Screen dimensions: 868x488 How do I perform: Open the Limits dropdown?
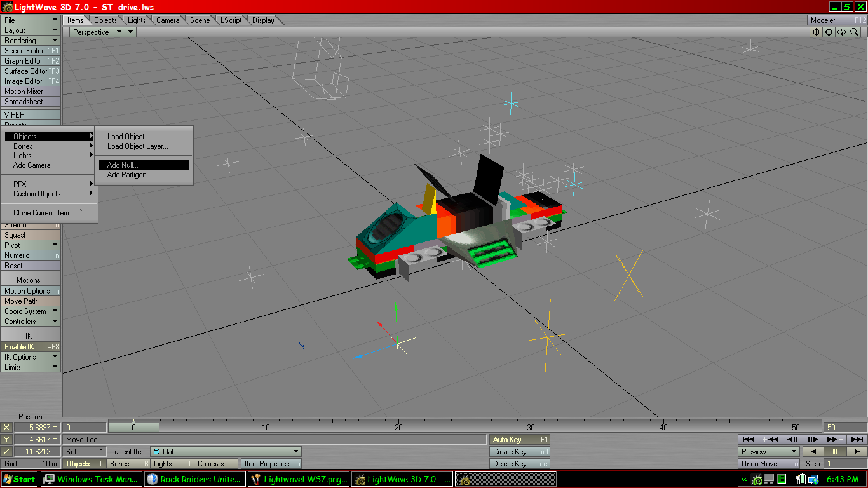pyautogui.click(x=31, y=367)
